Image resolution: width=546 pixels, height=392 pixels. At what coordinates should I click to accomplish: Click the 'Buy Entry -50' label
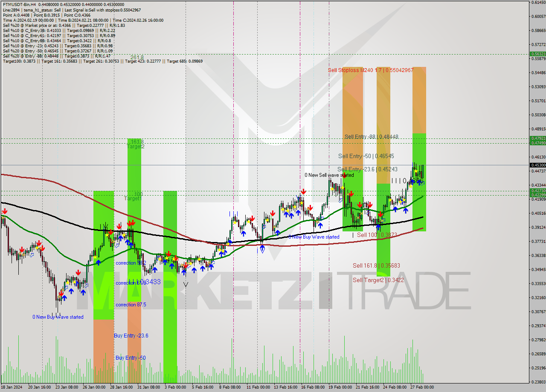131,358
